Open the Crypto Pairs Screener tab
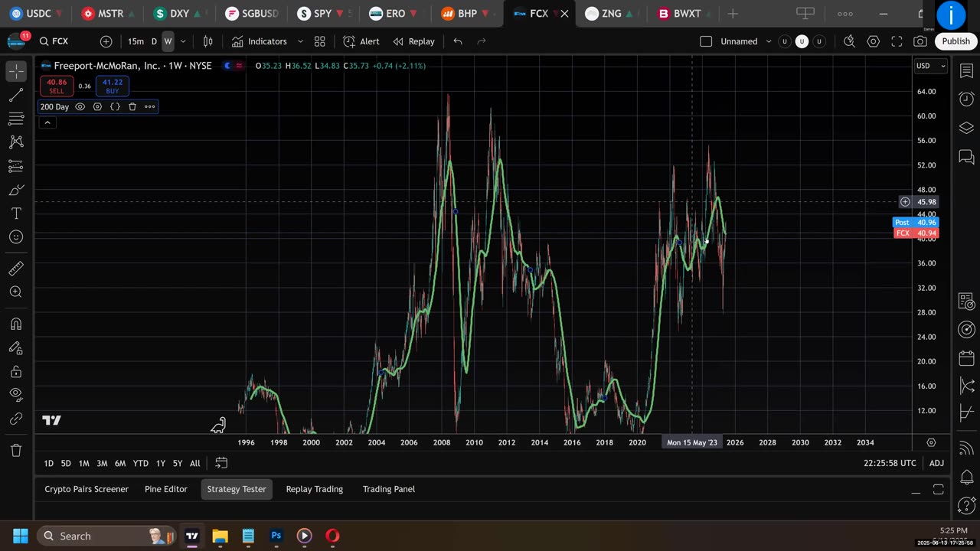 point(87,489)
